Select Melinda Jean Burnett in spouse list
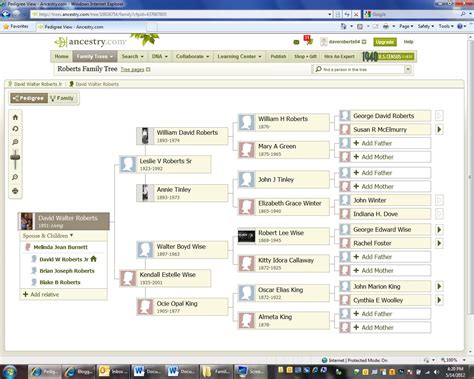The height and width of the screenshot is (379, 474). 60,247
